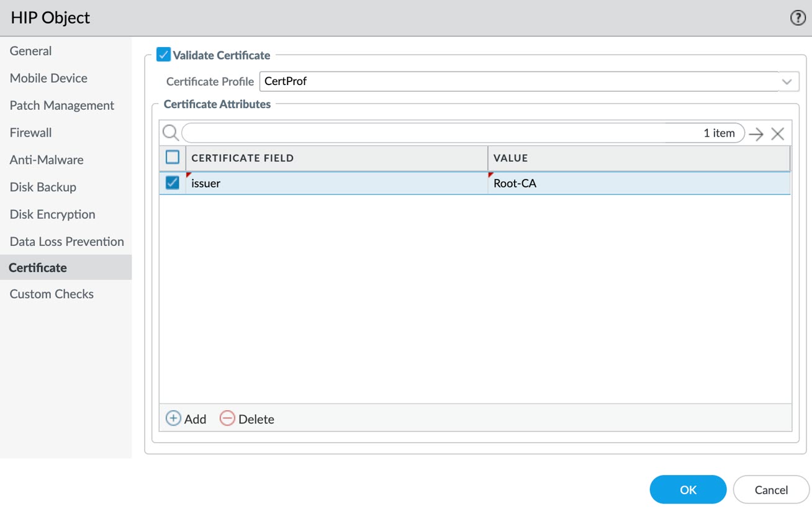Click the search magnifier icon

[x=170, y=133]
